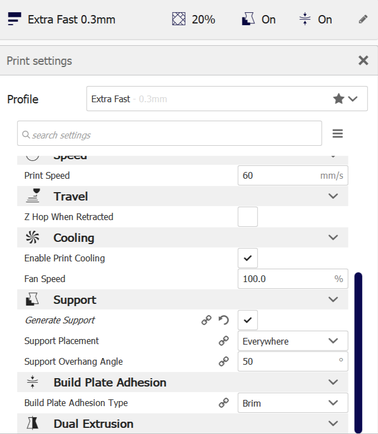This screenshot has width=378, height=434.
Task: Click the Support Overhang Angle label
Action: click(73, 362)
